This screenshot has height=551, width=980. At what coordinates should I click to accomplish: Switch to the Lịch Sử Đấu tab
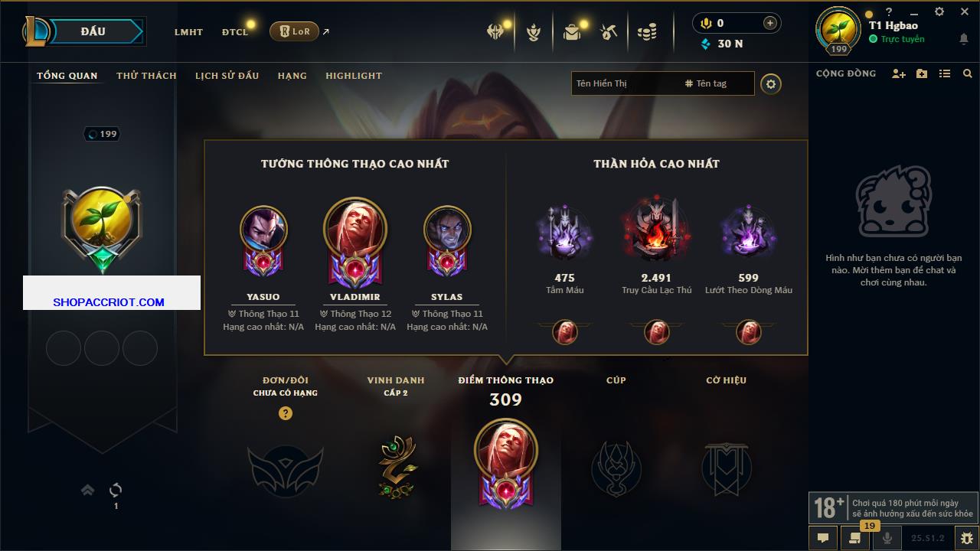(x=227, y=76)
